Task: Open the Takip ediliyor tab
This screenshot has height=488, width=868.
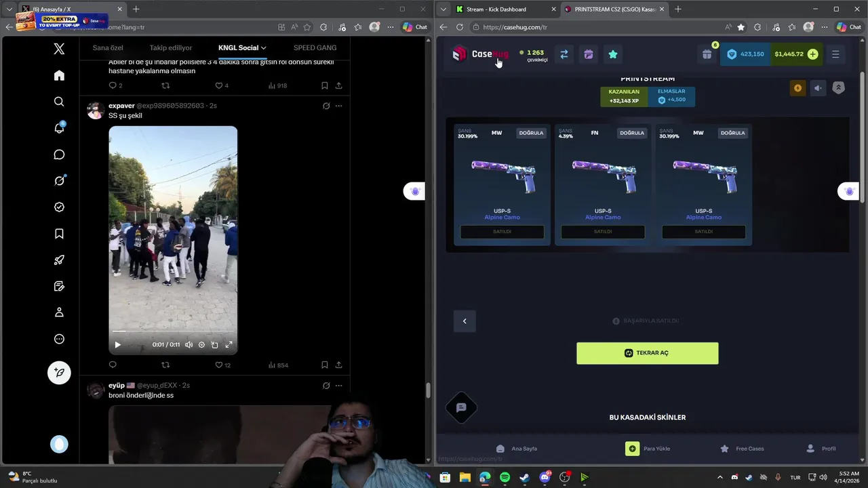Action: pos(171,48)
